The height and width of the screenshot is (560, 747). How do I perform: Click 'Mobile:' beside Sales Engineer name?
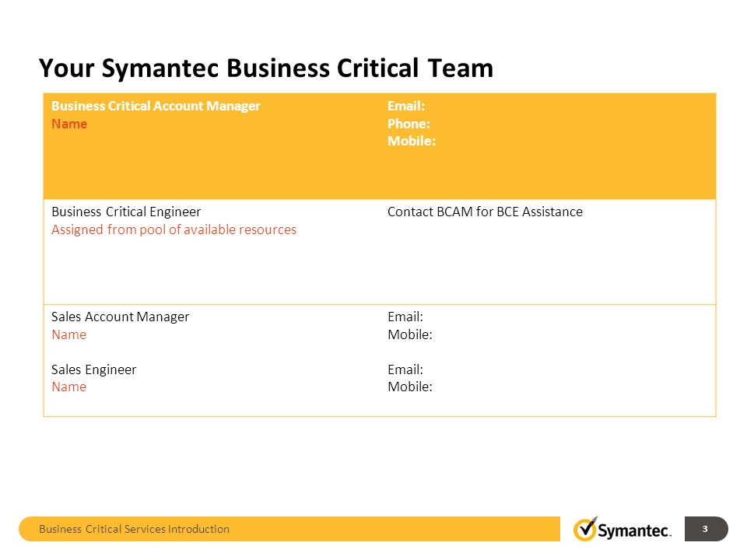(410, 387)
